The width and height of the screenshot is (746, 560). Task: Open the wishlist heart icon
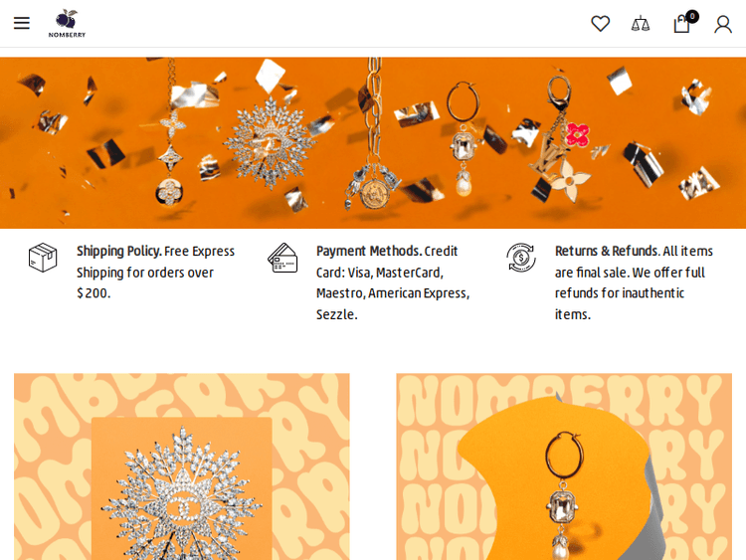pos(601,23)
